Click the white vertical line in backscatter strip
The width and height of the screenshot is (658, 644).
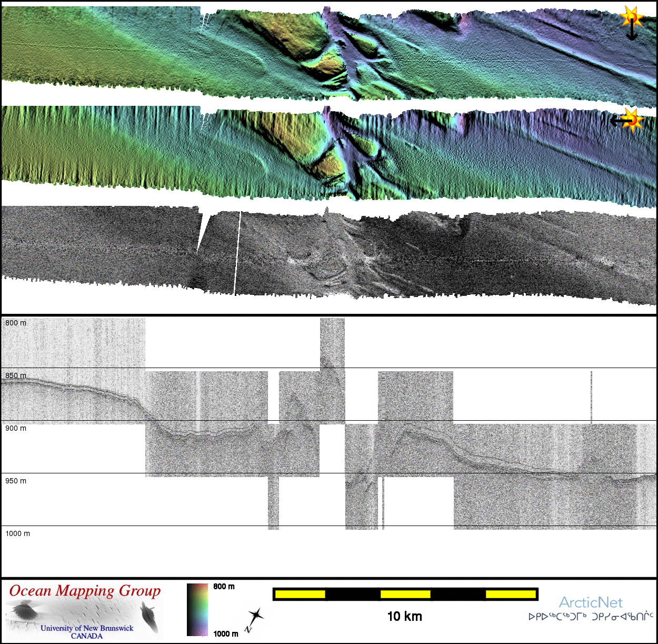click(x=237, y=253)
